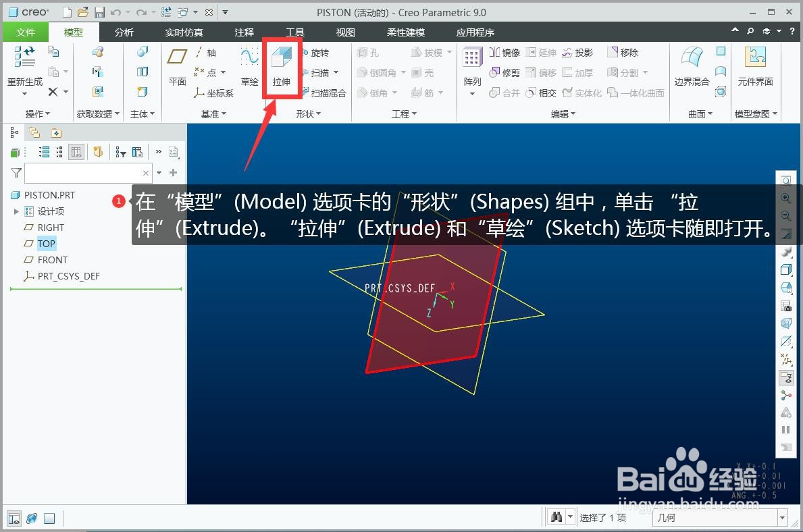Open the 获取数据 group dropdown
The width and height of the screenshot is (803, 532).
(x=98, y=113)
